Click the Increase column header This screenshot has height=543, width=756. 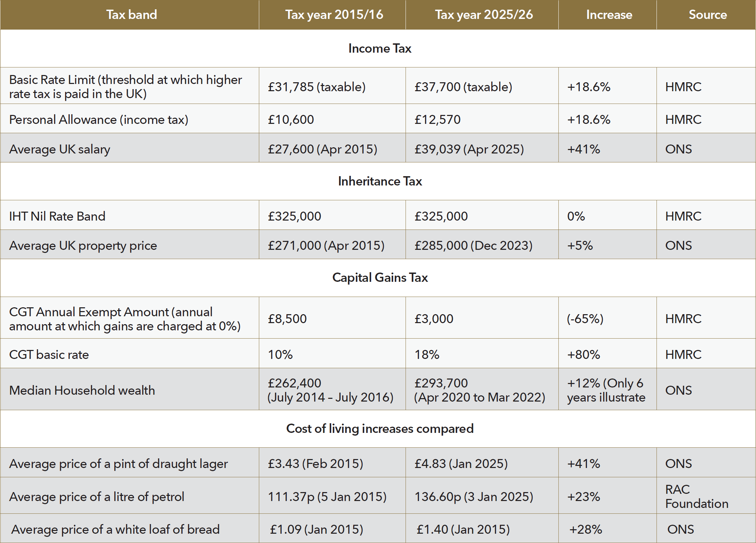coord(609,15)
